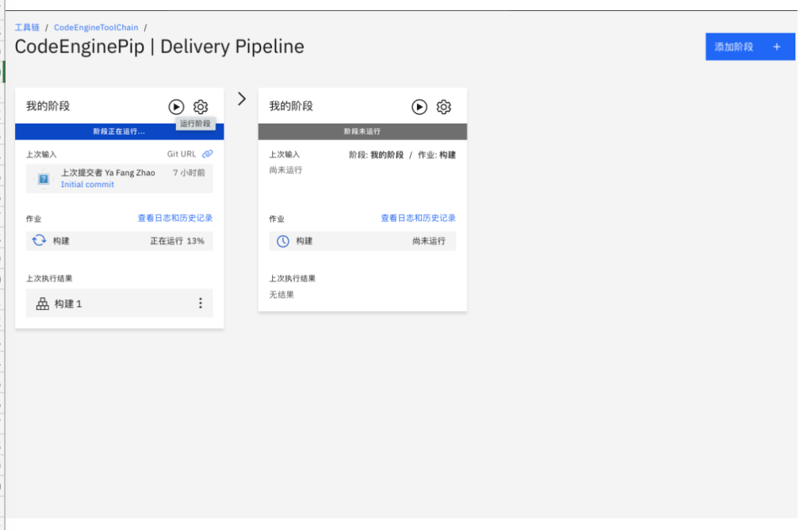
Task: Open settings gear of the not-run stage
Action: tap(444, 107)
